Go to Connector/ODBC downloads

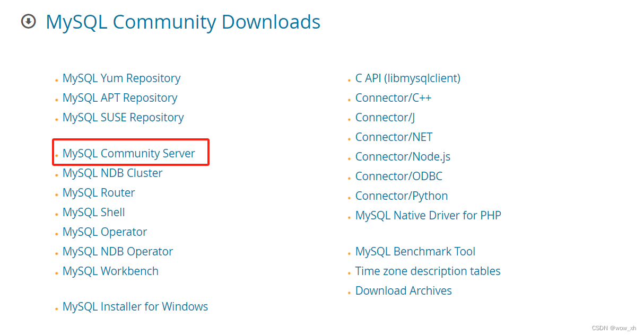tap(399, 176)
